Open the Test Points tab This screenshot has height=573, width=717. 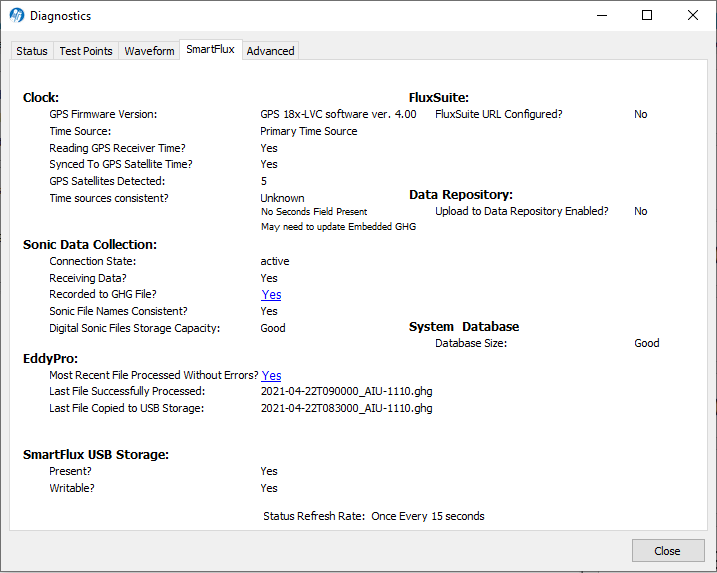[86, 51]
